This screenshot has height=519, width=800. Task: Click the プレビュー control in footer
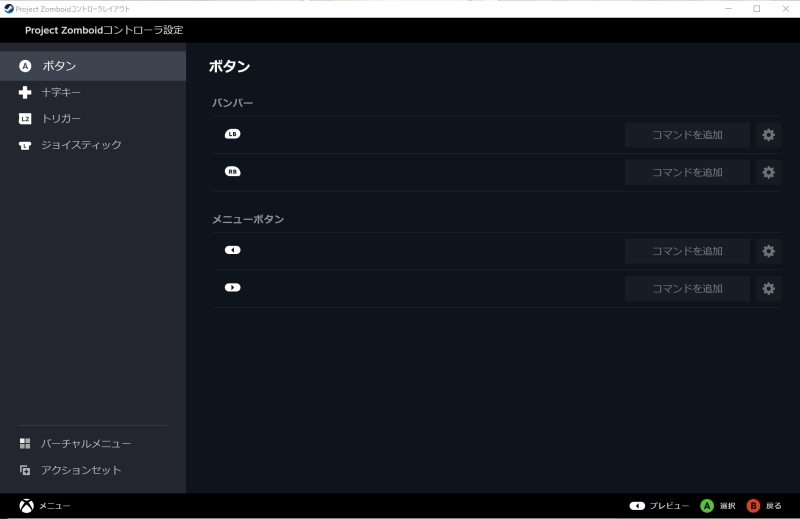coord(659,506)
